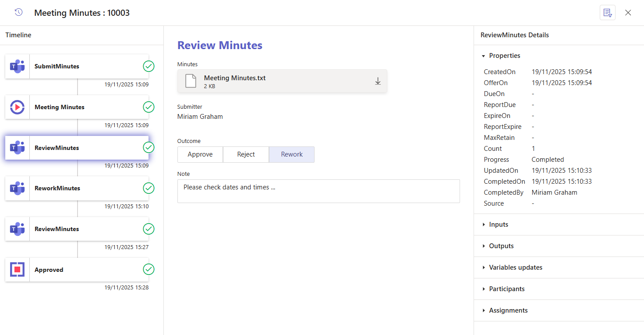
Task: Expand the Inputs section
Action: point(499,225)
